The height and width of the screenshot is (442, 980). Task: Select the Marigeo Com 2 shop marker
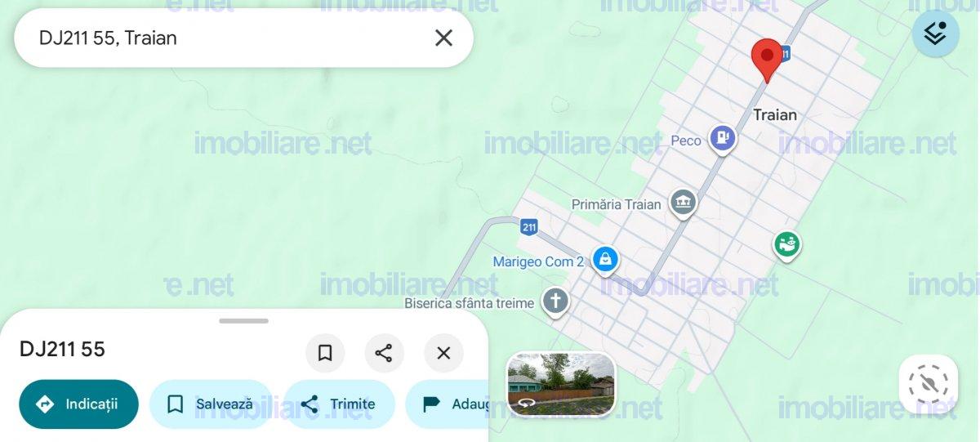(x=605, y=261)
